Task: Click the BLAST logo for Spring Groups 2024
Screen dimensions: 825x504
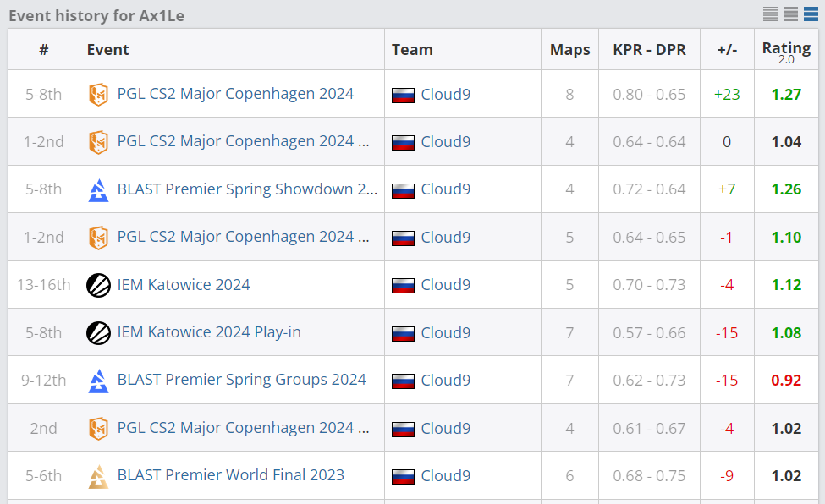Action: tap(98, 381)
